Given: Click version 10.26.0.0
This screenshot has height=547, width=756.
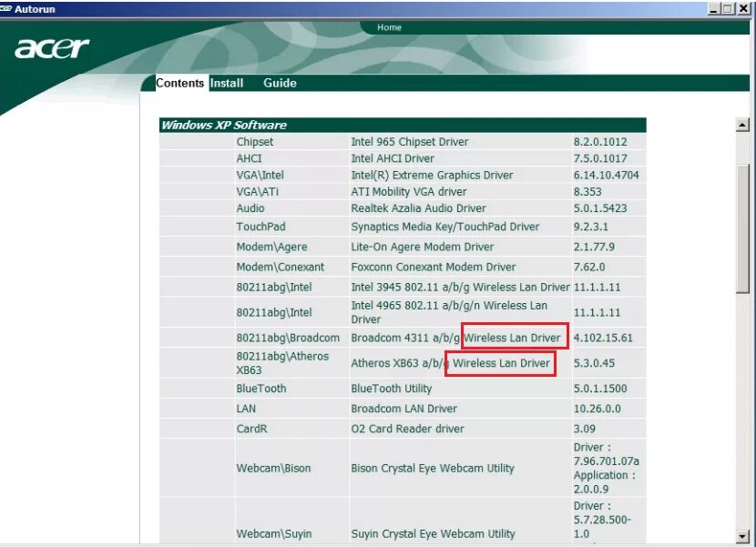Looking at the screenshot, I should click(x=597, y=409).
